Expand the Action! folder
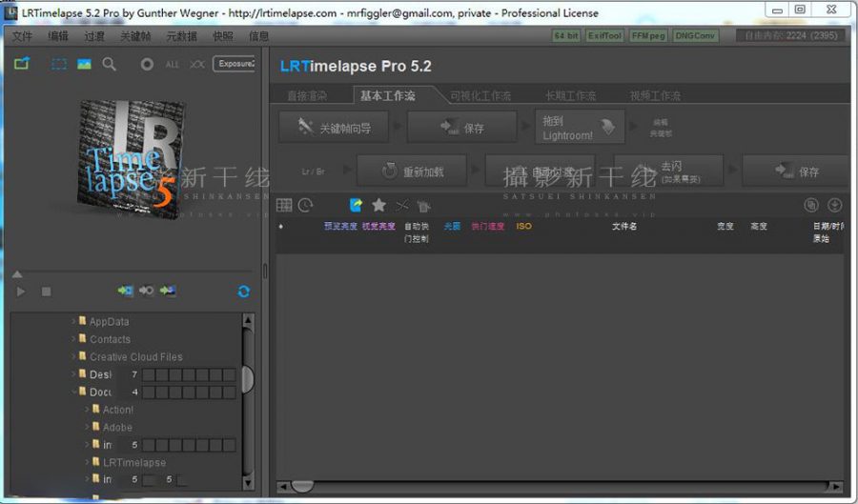Screen dimensions: 858x504 [87, 409]
